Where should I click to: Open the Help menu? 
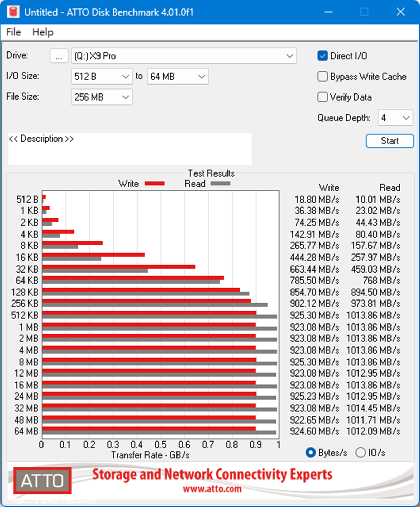43,32
